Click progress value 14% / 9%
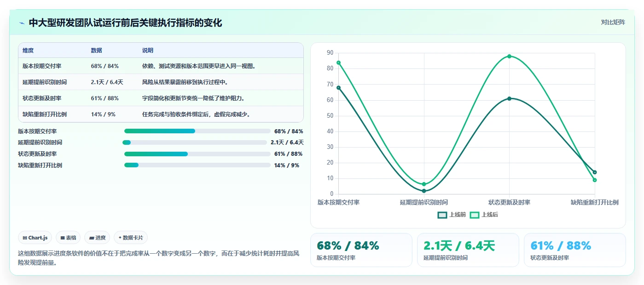 click(287, 165)
